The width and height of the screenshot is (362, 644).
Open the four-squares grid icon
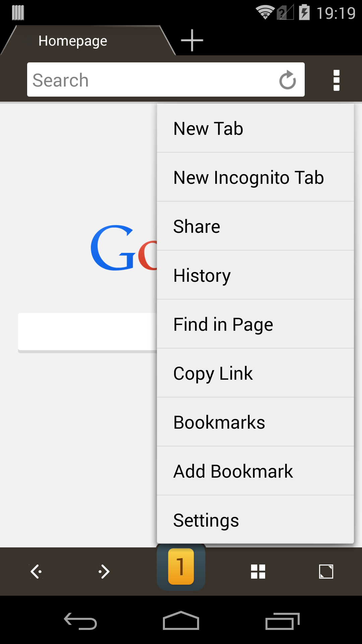click(258, 572)
